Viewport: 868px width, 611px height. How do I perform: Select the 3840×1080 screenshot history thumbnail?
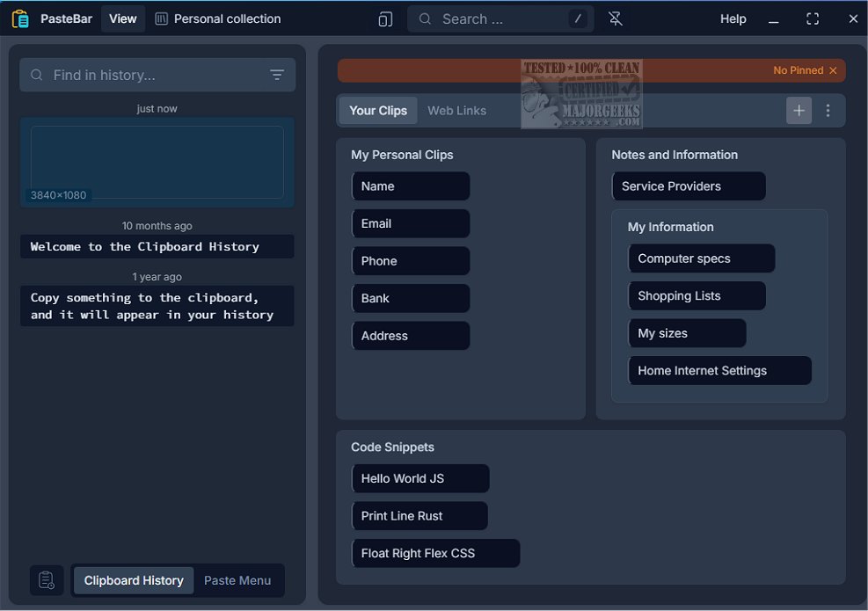(x=157, y=163)
